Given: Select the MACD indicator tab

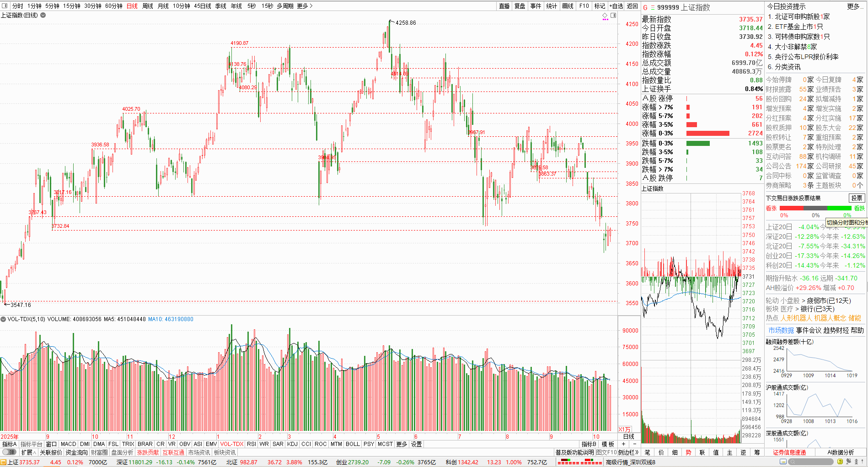Looking at the screenshot, I should [68, 444].
